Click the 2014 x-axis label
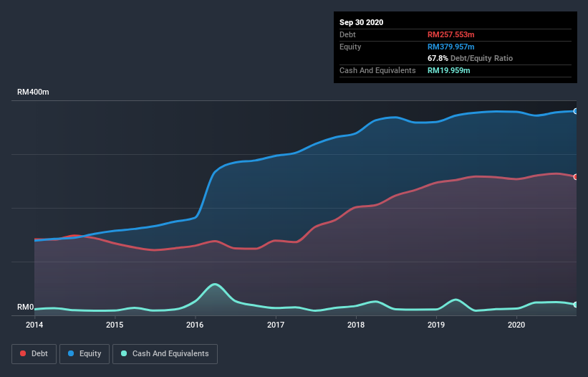Viewport: 588px width, 377px height. (x=34, y=325)
